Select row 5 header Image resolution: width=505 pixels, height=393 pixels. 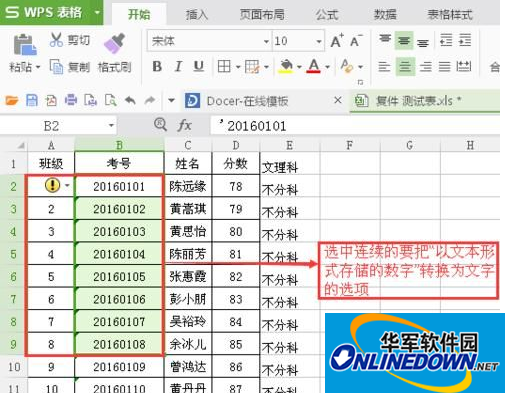tap(13, 254)
